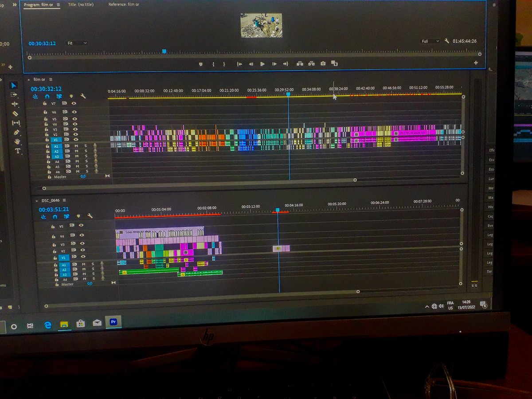
Task: Open Program panel menu
Action: tap(58, 5)
